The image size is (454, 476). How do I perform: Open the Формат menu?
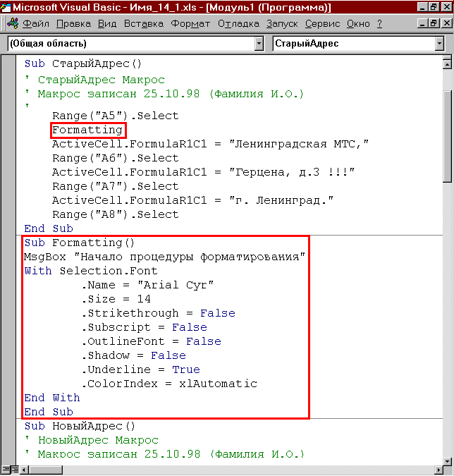(190, 24)
